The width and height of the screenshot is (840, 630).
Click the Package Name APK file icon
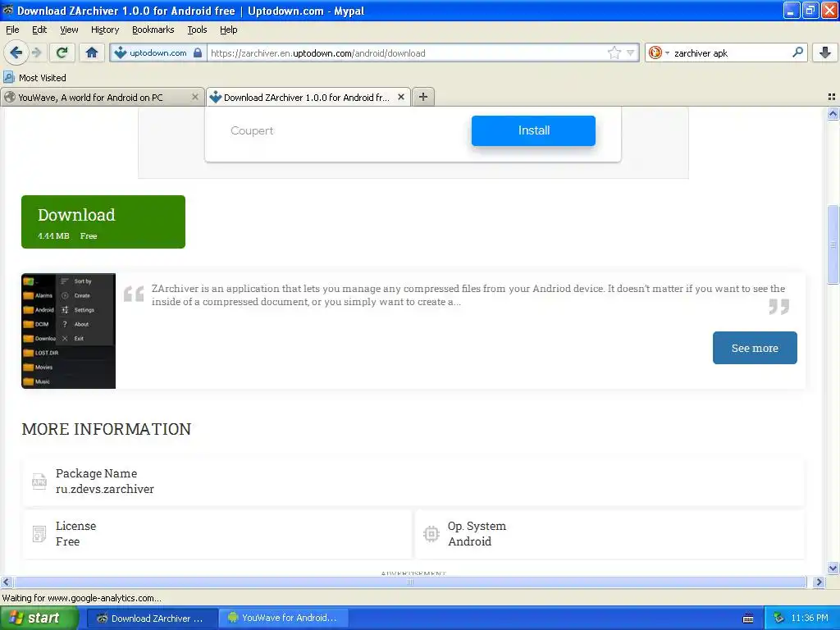pos(39,481)
